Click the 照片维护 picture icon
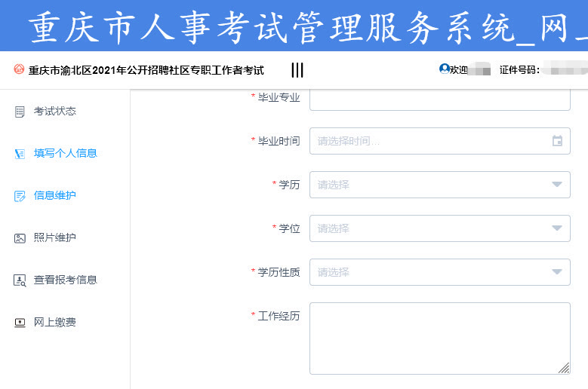 [x=20, y=238]
